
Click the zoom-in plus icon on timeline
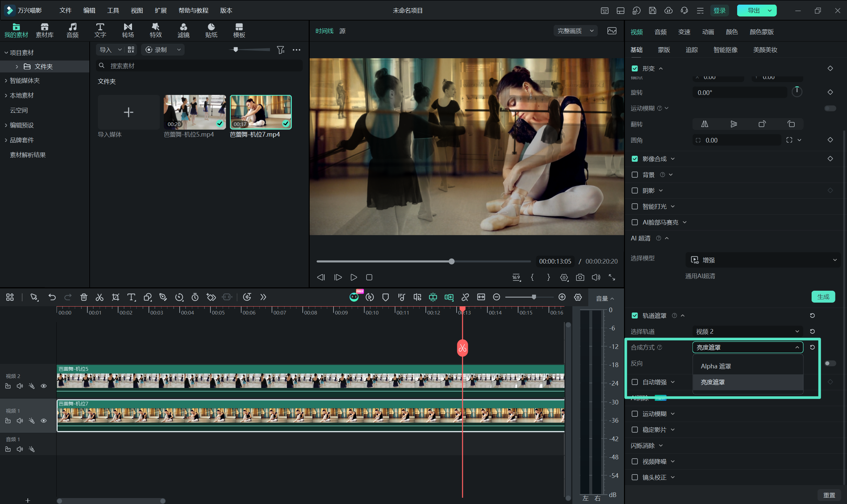point(562,297)
